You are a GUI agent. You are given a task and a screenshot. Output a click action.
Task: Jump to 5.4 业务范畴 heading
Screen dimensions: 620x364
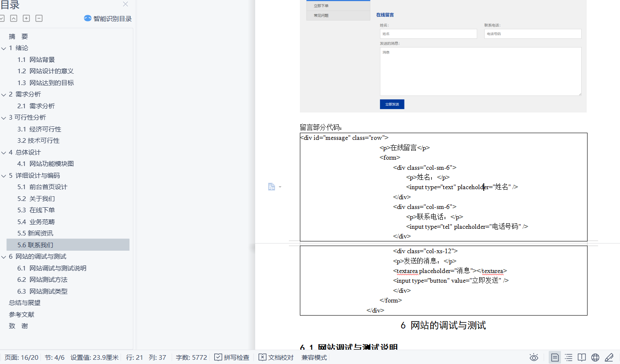(36, 222)
